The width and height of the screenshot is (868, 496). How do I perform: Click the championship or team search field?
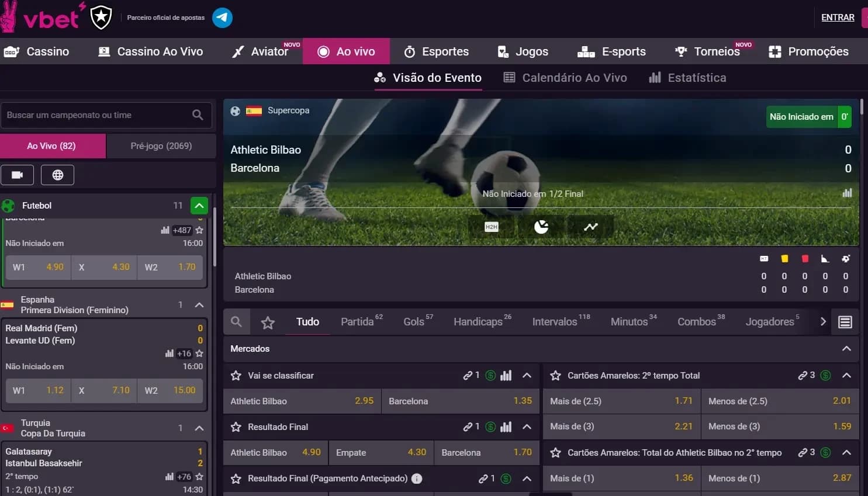pyautogui.click(x=105, y=115)
